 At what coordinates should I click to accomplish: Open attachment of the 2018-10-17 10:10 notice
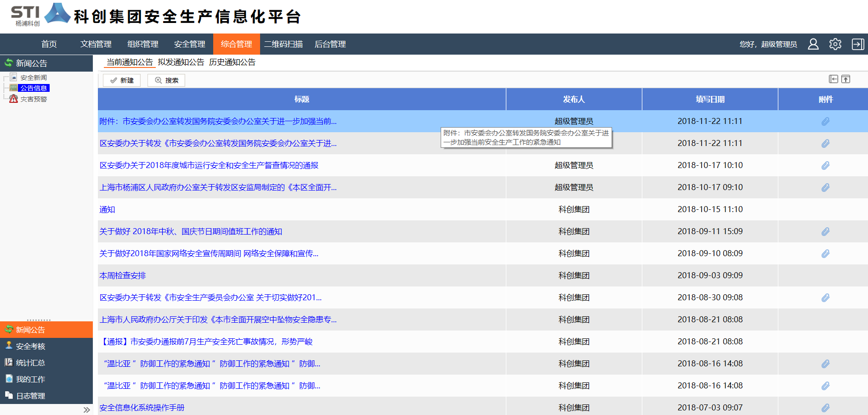[825, 165]
